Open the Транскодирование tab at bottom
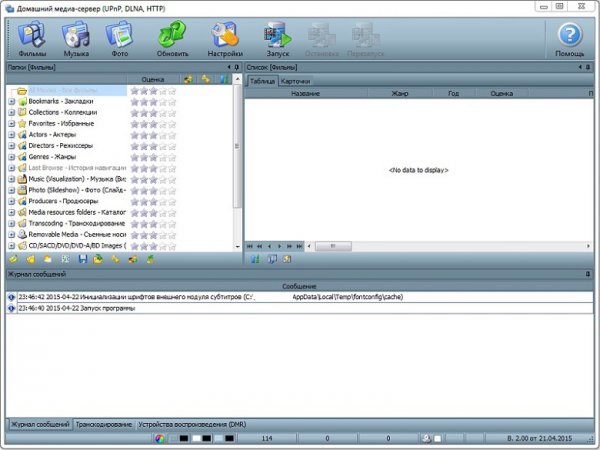600x450 pixels. [x=105, y=424]
